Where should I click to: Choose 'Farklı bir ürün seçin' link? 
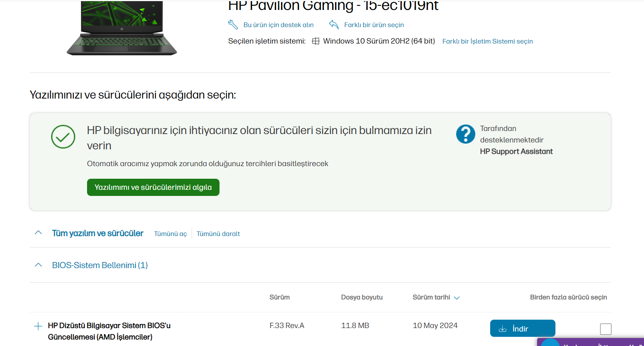(x=374, y=25)
